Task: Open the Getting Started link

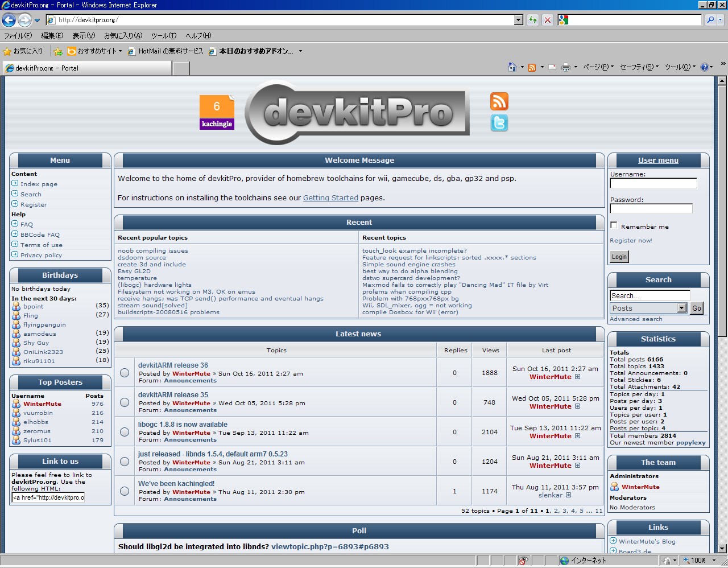Action: (x=330, y=198)
